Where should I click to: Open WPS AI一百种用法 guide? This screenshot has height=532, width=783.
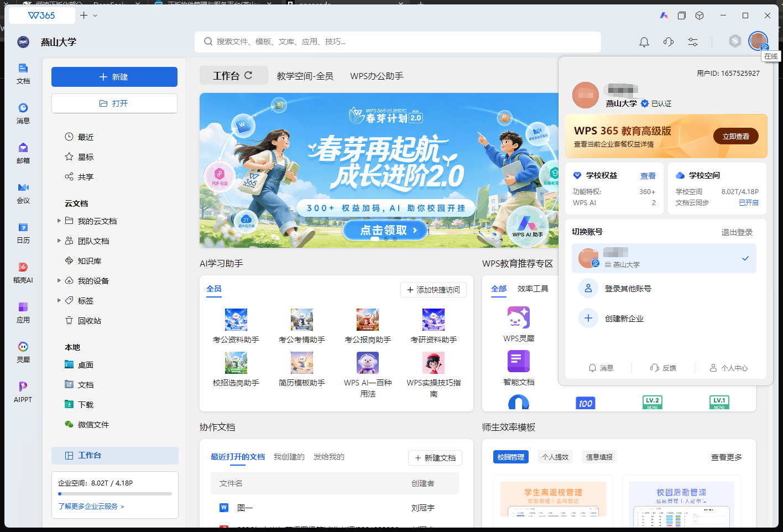368,375
